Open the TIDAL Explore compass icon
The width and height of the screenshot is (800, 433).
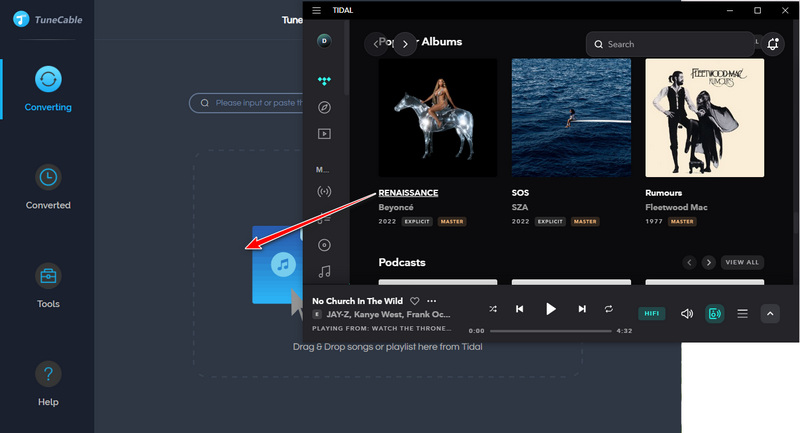point(324,107)
